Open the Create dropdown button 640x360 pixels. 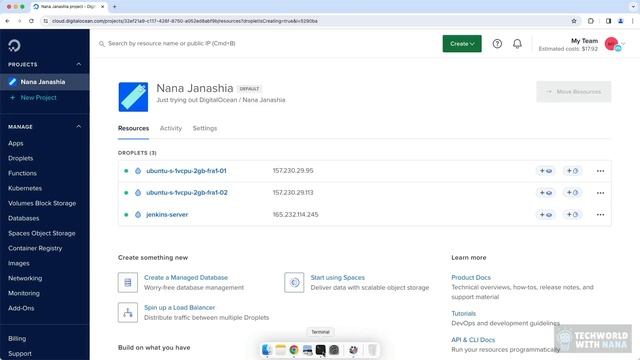(x=462, y=44)
